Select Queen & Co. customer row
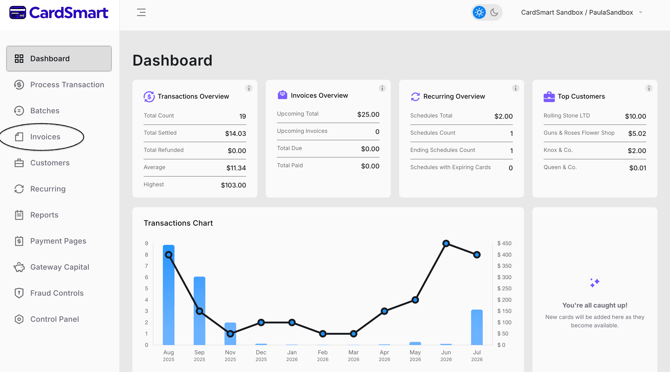Screen dimensions: 670x372 click(x=594, y=168)
